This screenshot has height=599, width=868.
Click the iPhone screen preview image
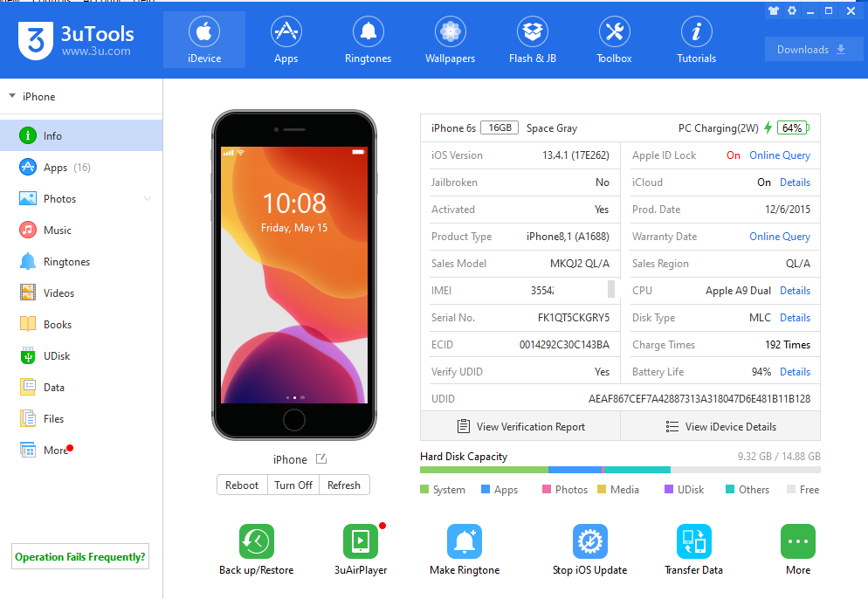[294, 274]
